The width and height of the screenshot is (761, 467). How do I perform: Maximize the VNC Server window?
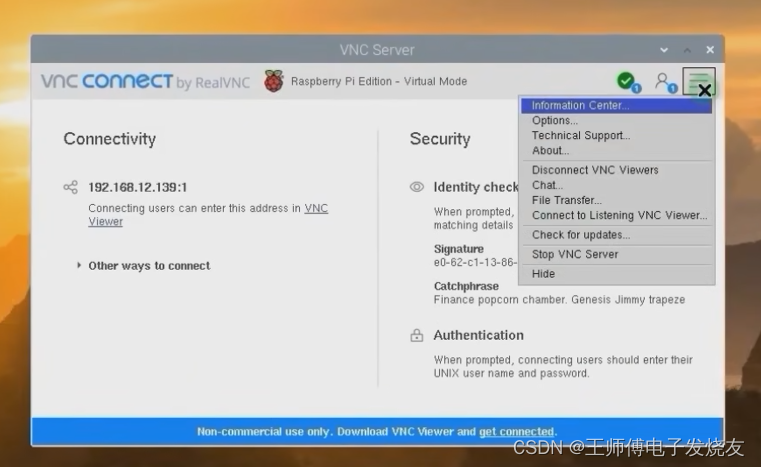(x=687, y=50)
